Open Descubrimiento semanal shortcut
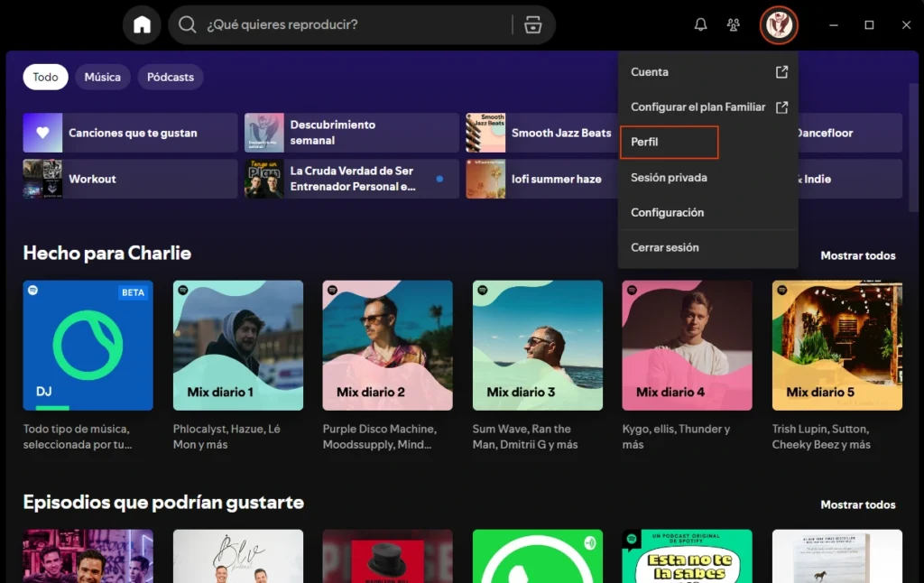 [352, 133]
